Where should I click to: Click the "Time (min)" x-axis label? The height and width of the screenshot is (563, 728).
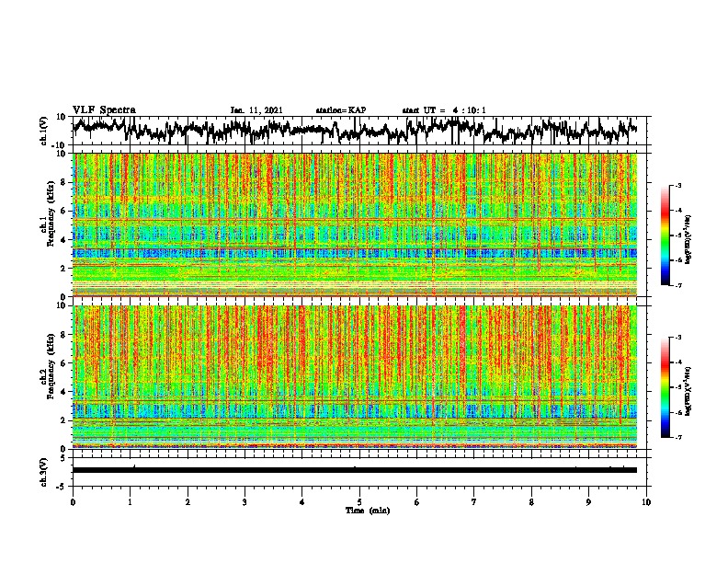368,511
